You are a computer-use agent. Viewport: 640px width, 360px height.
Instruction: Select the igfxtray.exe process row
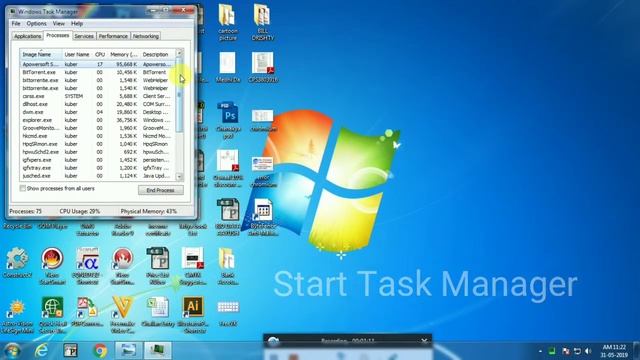tap(97, 168)
